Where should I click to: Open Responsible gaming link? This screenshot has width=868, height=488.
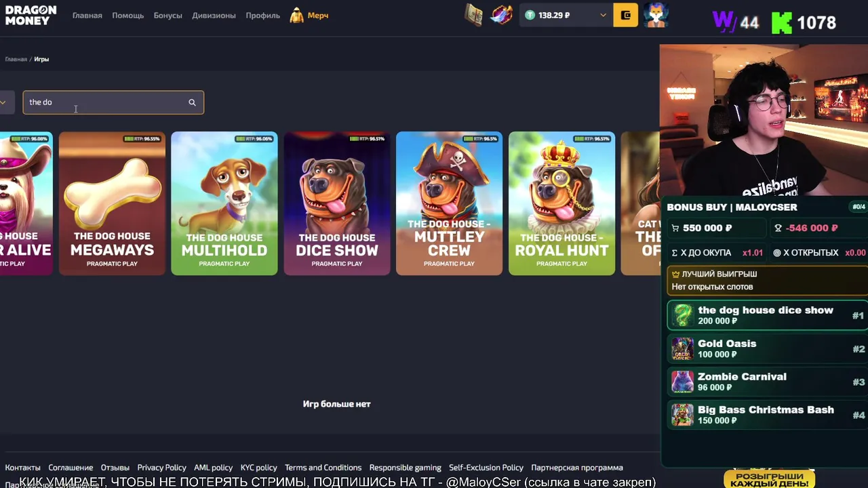(405, 468)
